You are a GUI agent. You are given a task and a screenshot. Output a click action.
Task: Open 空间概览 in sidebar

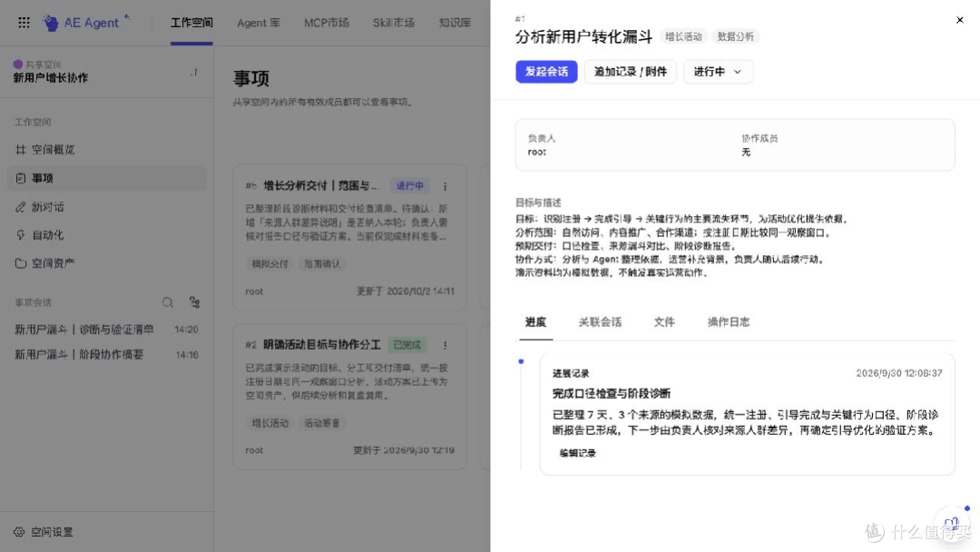pyautogui.click(x=107, y=150)
